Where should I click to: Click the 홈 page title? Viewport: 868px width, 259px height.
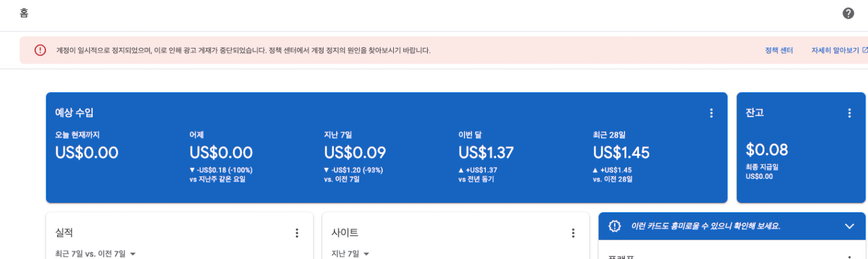point(24,14)
